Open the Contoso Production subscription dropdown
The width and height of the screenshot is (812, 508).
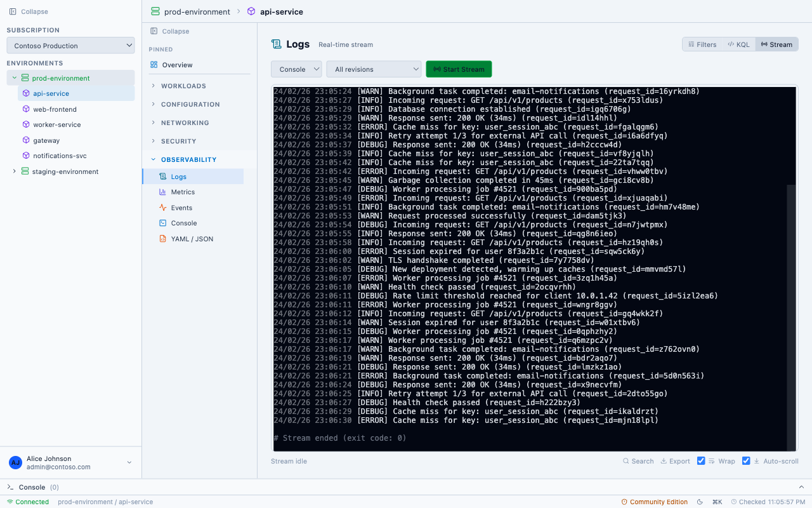70,45
